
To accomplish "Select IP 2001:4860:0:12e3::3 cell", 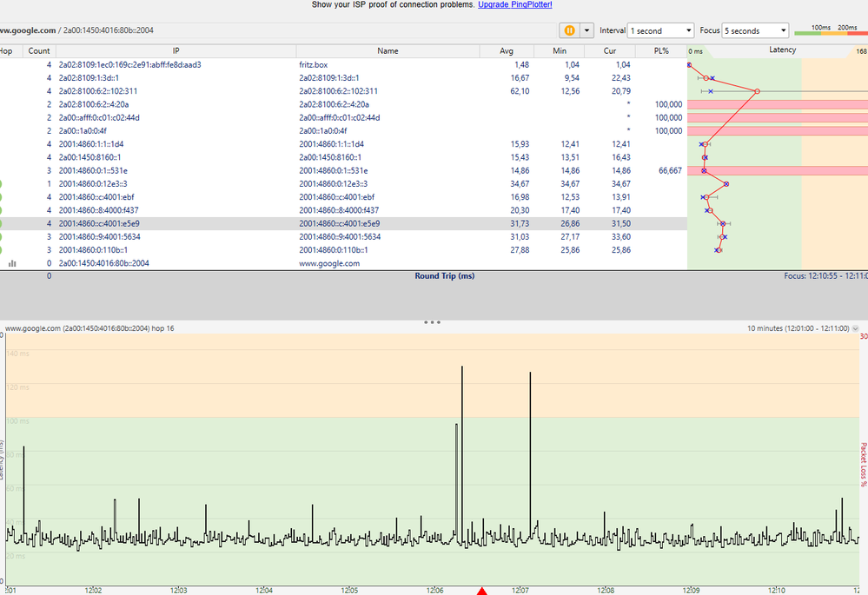I will (x=93, y=184).
